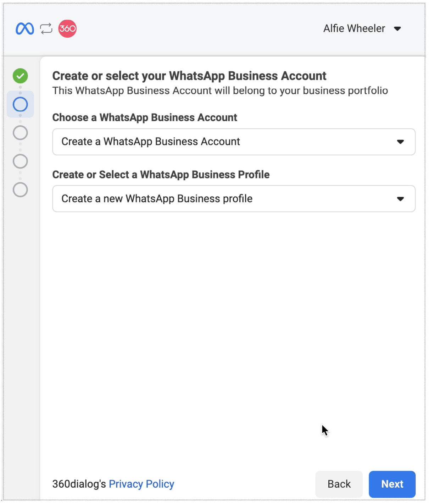Open the WhatsApp Business Profile dropdown
Viewport: 429px width, 504px height.
(234, 199)
